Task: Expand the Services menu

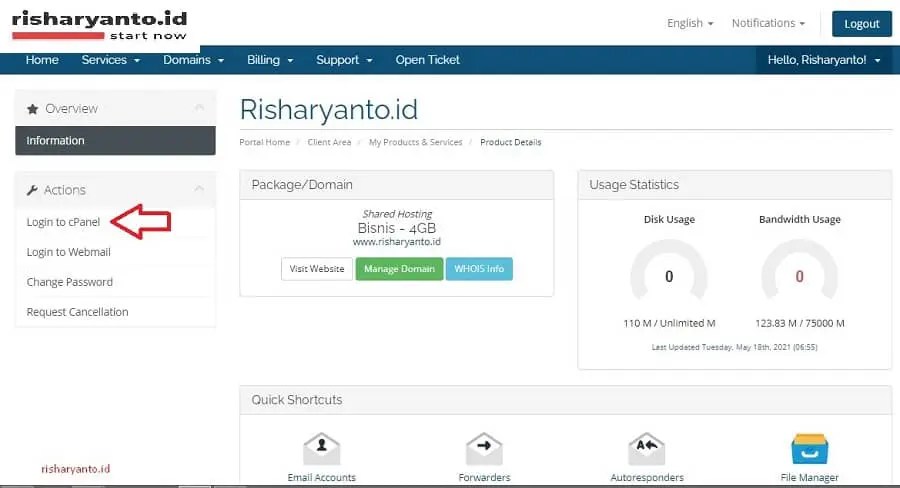Action: pyautogui.click(x=111, y=60)
